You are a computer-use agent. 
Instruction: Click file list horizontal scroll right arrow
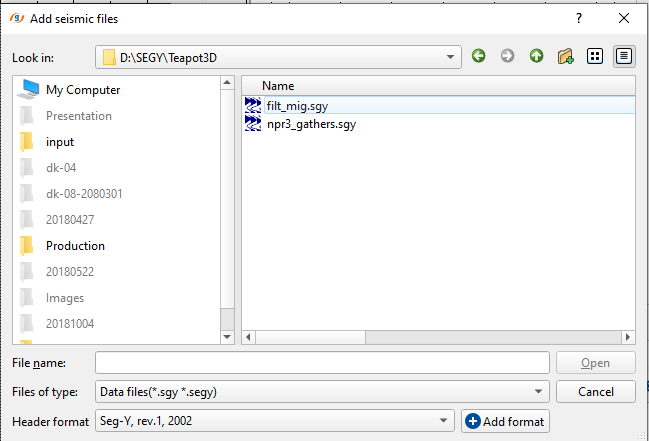tap(628, 337)
